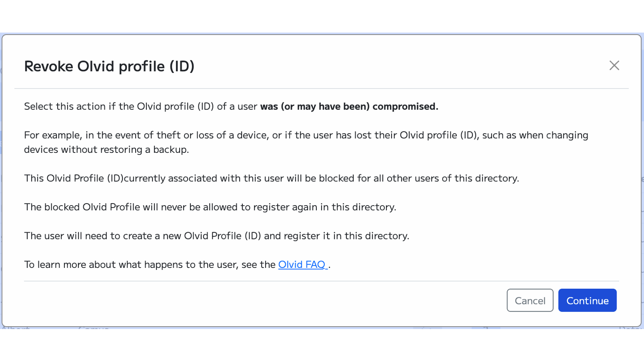The width and height of the screenshot is (644, 362).
Task: Click the first sentence starting with Select this action
Action: [x=141, y=106]
